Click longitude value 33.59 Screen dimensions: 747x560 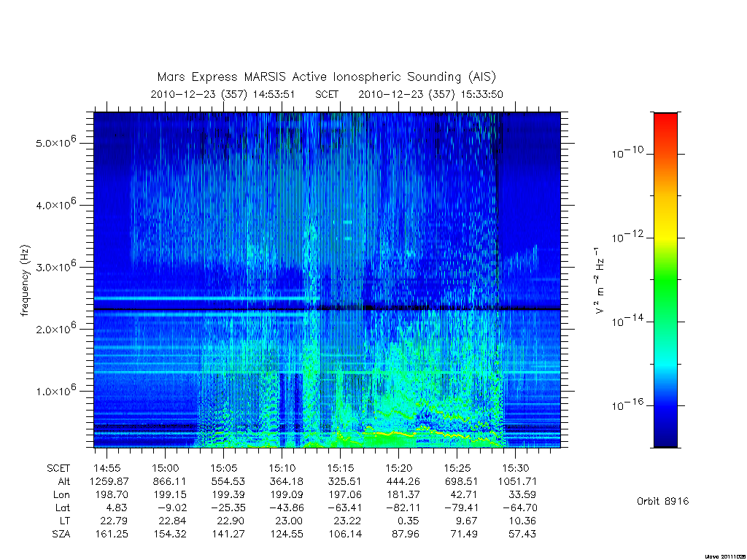tap(522, 495)
